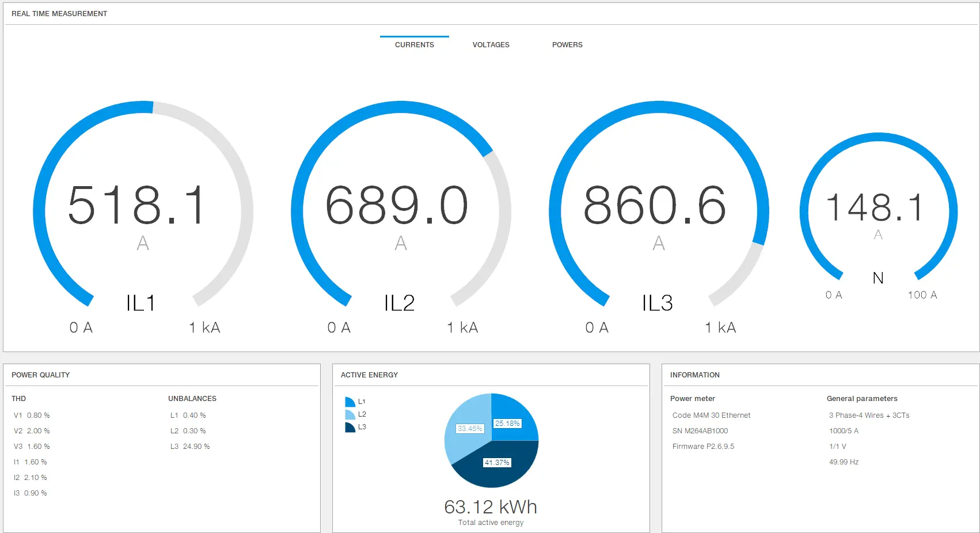Click the dark blue L3 legend icon

point(350,427)
